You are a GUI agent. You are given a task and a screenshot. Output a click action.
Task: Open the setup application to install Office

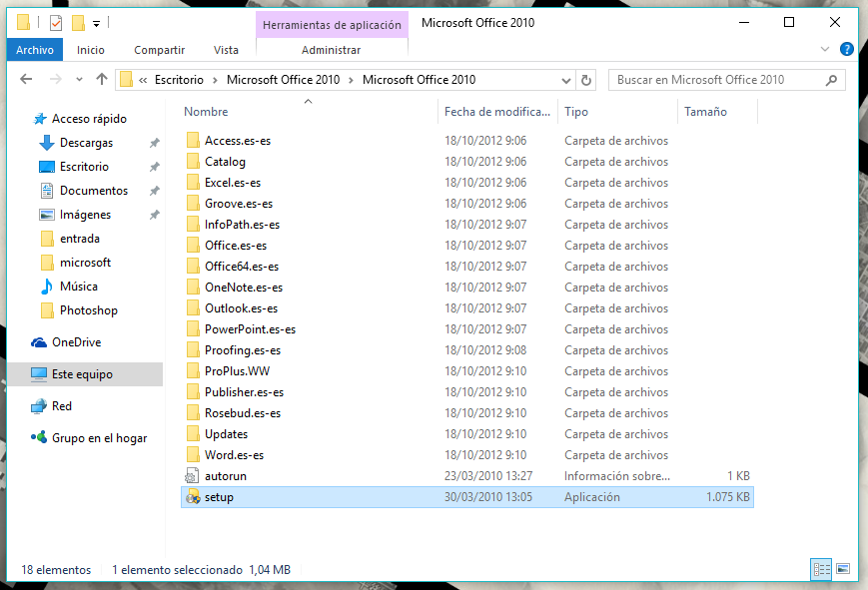(x=220, y=496)
